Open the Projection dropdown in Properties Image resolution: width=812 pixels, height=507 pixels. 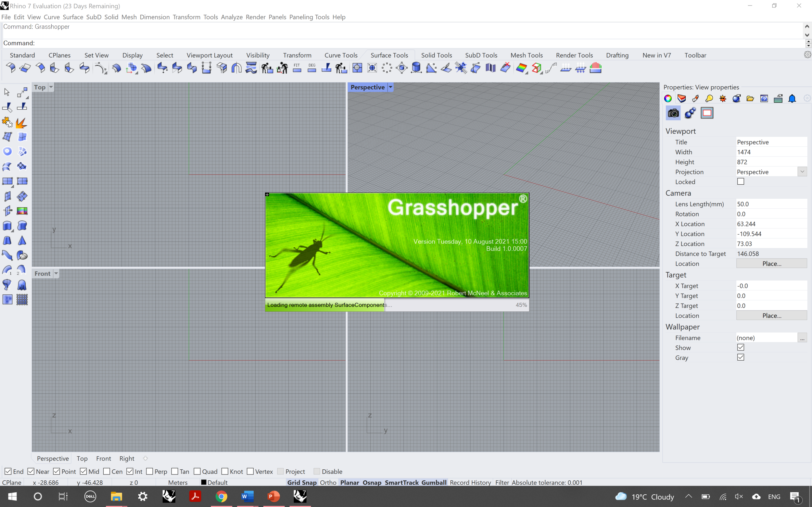pyautogui.click(x=802, y=171)
